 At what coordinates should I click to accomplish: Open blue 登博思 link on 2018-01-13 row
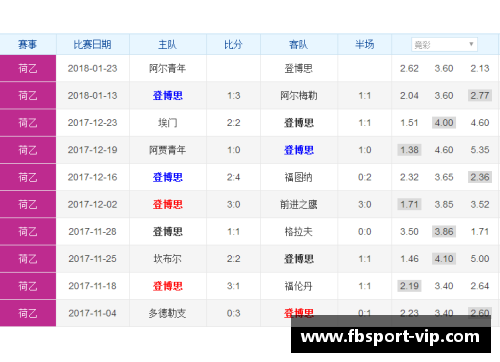(168, 96)
